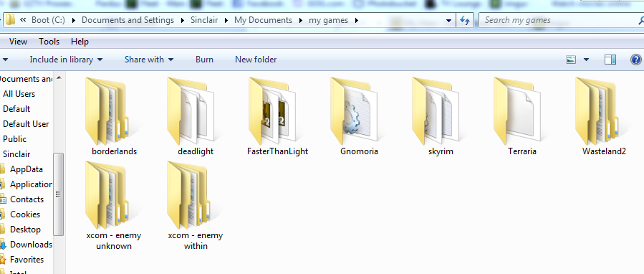Select All Users in the navigation pane
The height and width of the screenshot is (274, 644).
pos(19,94)
